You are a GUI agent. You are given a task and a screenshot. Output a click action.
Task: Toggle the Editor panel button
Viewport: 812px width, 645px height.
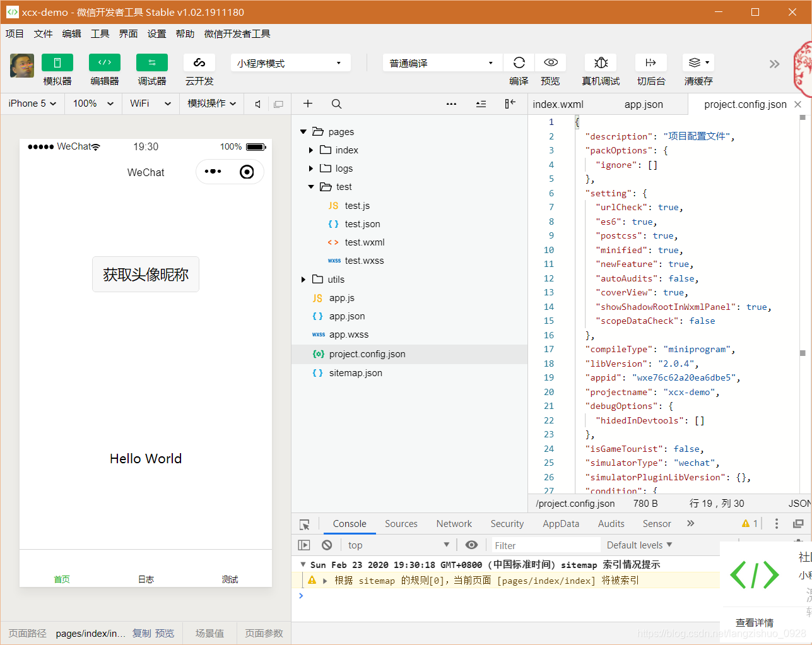pos(105,62)
